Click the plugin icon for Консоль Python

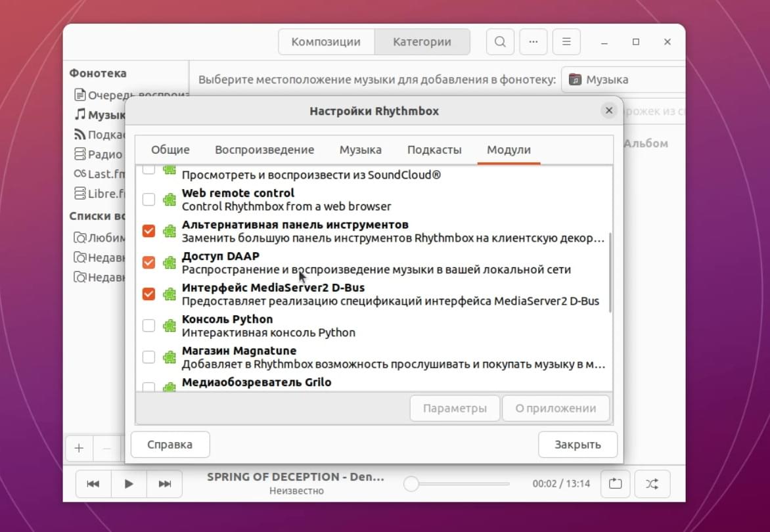[x=170, y=325]
